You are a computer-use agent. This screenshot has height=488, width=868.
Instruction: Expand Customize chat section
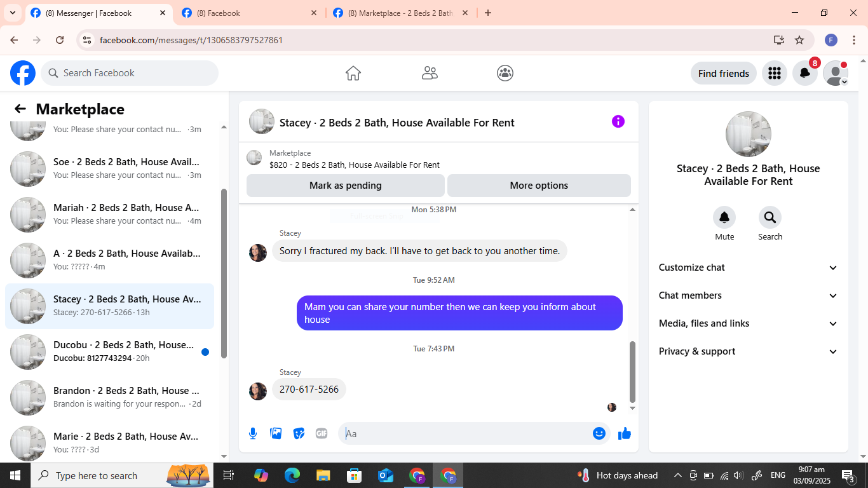749,268
